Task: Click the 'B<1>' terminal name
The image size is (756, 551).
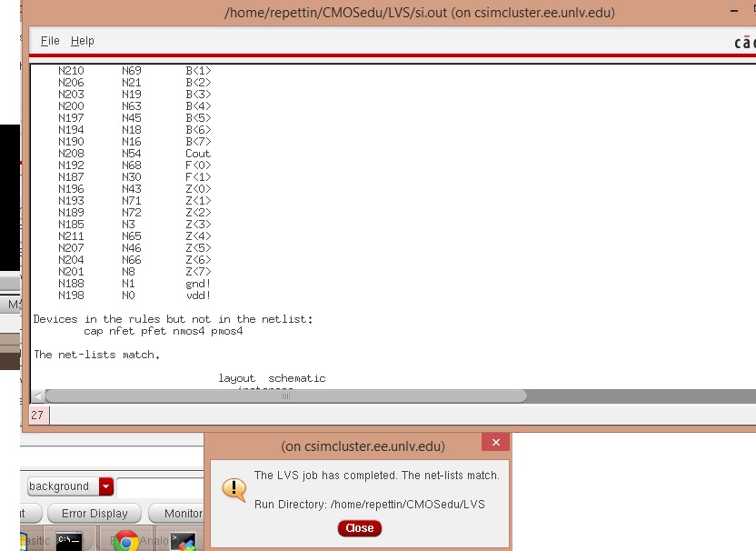Action: click(x=198, y=70)
